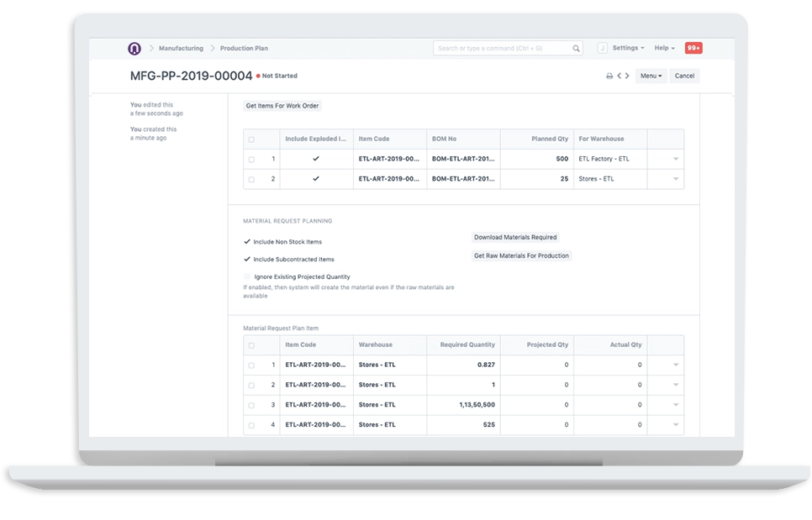Viewport: 812px width, 520px height.
Task: Open the Settings menu
Action: (628, 48)
